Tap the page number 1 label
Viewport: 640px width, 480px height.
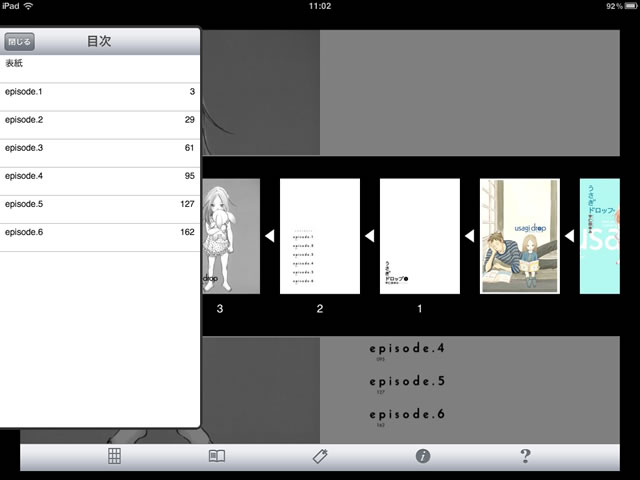(x=420, y=309)
